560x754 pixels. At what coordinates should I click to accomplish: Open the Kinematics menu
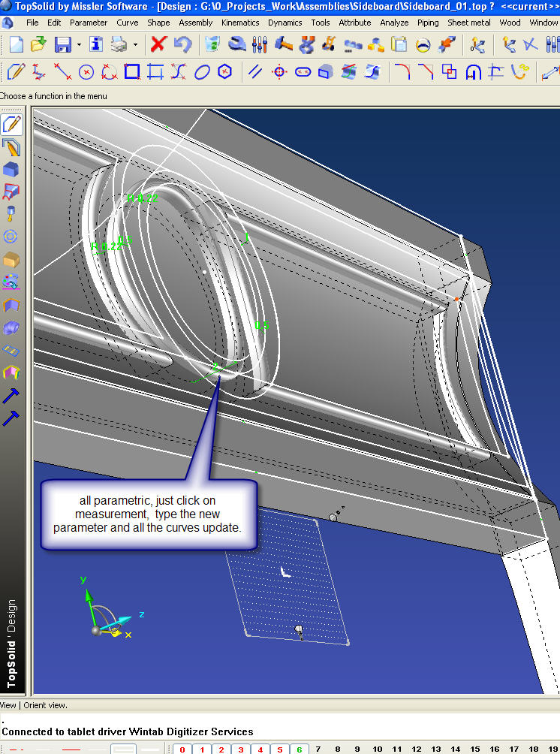click(x=240, y=23)
